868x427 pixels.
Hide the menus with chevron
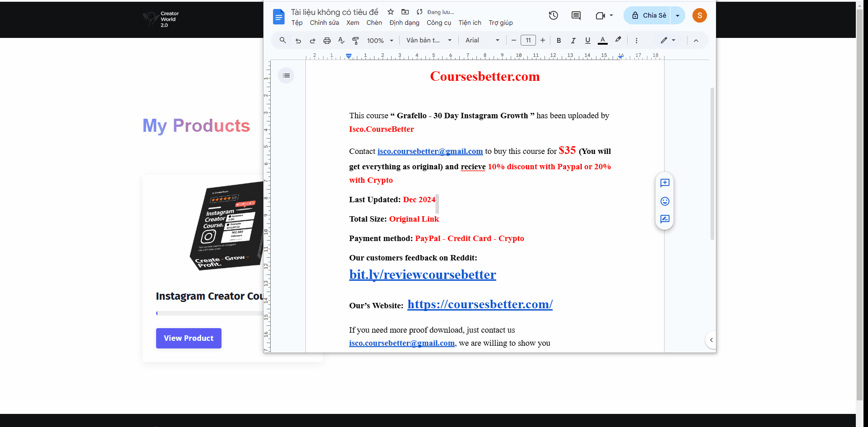696,41
